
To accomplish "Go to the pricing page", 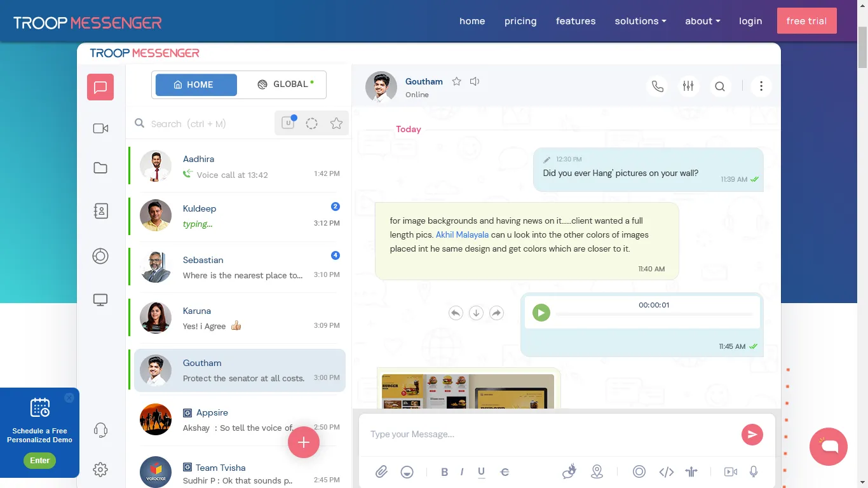I will pos(520,21).
